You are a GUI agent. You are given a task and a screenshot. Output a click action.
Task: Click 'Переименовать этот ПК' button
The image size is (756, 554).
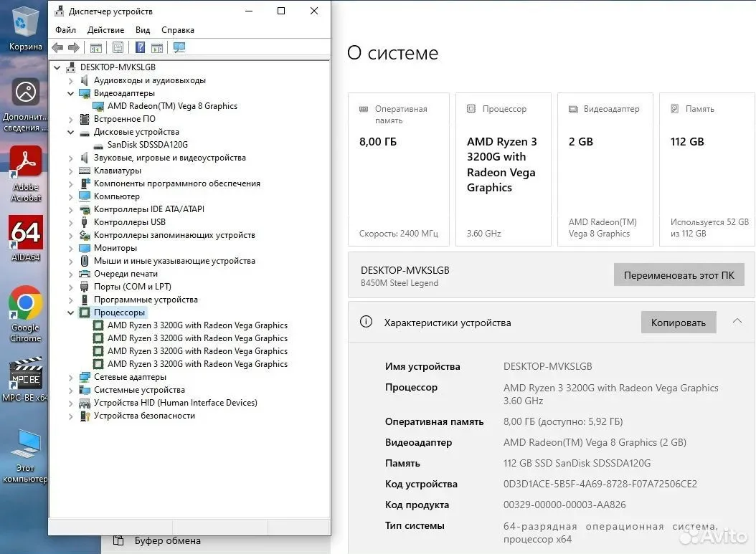(679, 275)
